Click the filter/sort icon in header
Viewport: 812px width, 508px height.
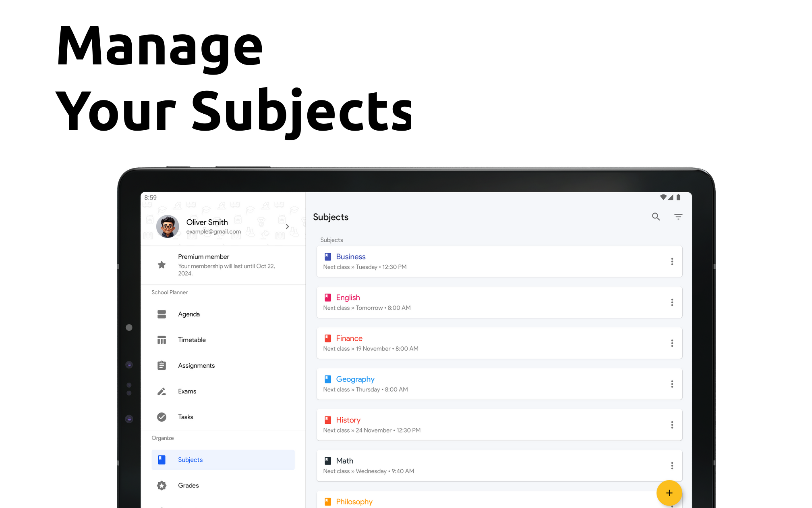click(x=678, y=217)
